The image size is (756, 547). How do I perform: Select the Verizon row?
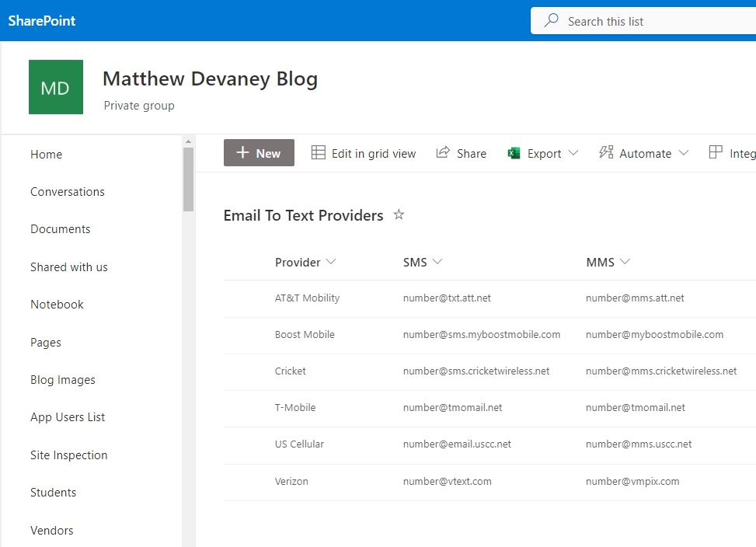(x=291, y=481)
